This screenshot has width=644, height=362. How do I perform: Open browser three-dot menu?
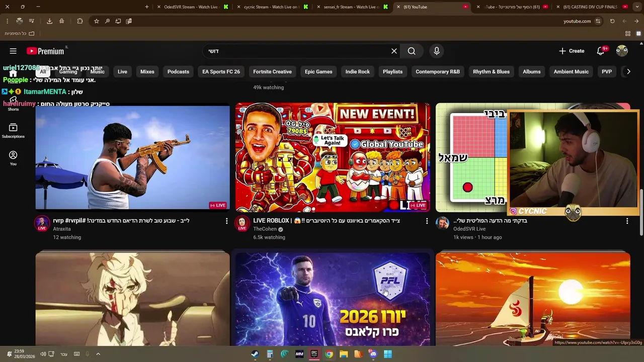pyautogui.click(x=7, y=21)
